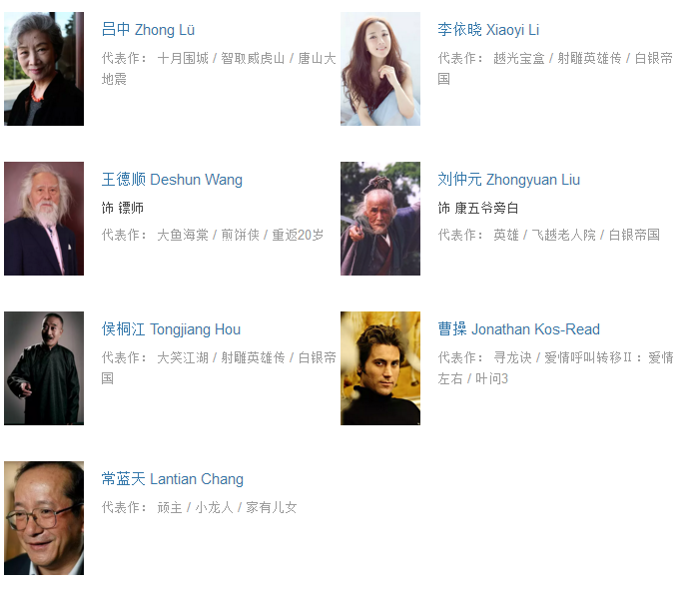Viewport: 700px width, 591px height.
Task: Click the work title 越光宝盒
Action: click(x=518, y=58)
